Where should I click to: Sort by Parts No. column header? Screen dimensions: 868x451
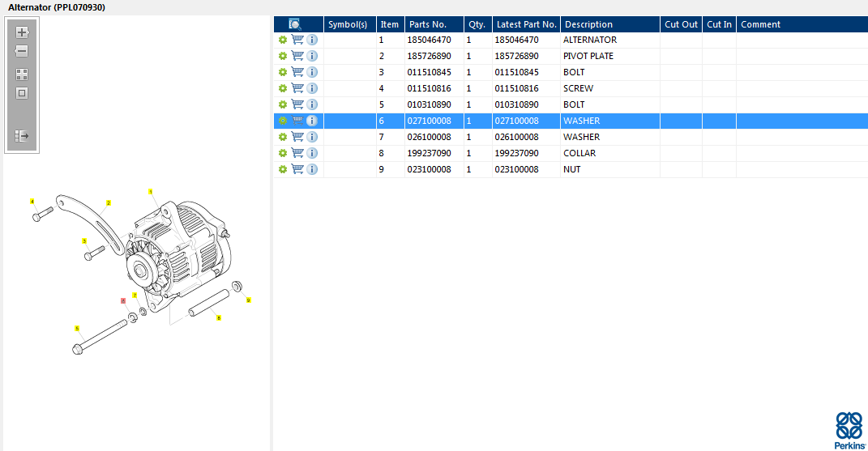(x=434, y=24)
